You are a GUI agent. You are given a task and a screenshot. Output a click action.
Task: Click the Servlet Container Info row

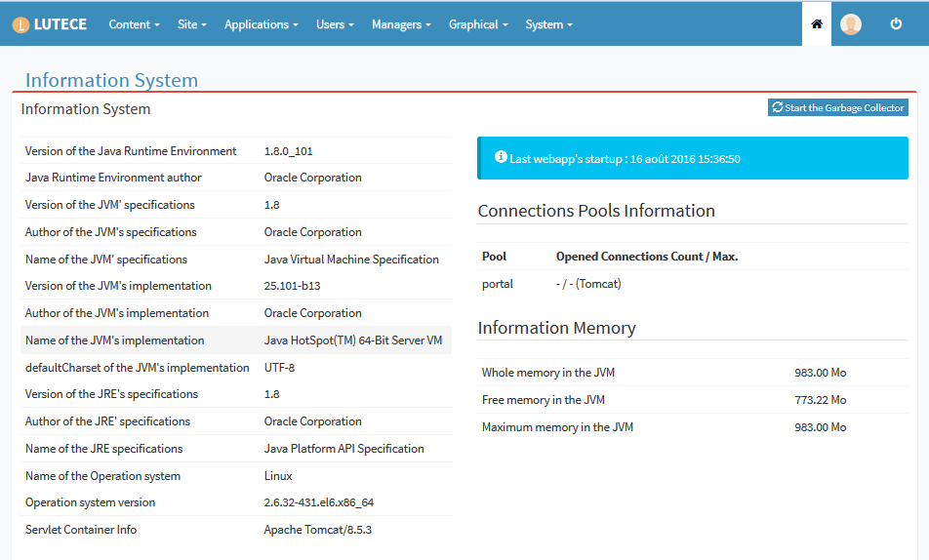pyautogui.click(x=236, y=530)
